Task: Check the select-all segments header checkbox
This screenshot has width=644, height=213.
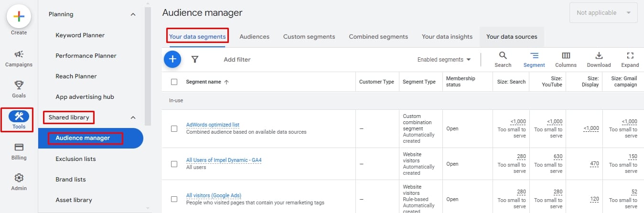Action: (174, 82)
